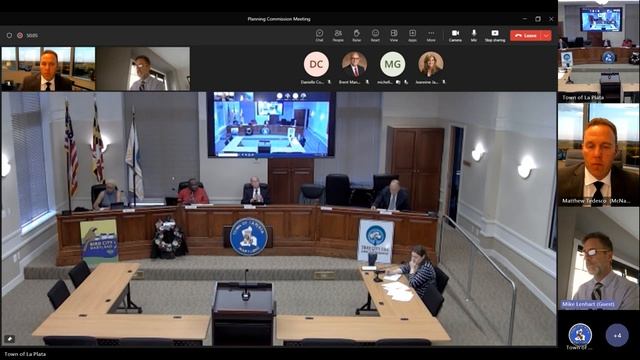
Task: Click the recording indicator icon
Action: point(20,36)
